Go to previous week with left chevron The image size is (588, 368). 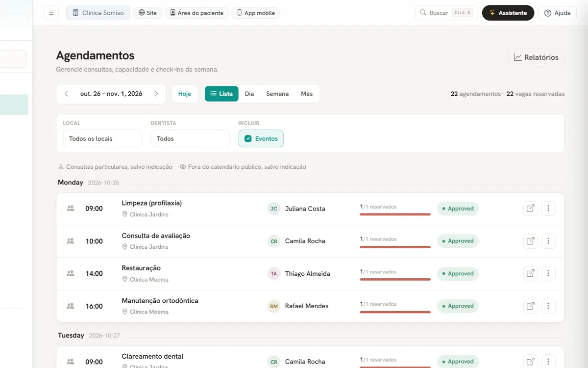click(67, 94)
